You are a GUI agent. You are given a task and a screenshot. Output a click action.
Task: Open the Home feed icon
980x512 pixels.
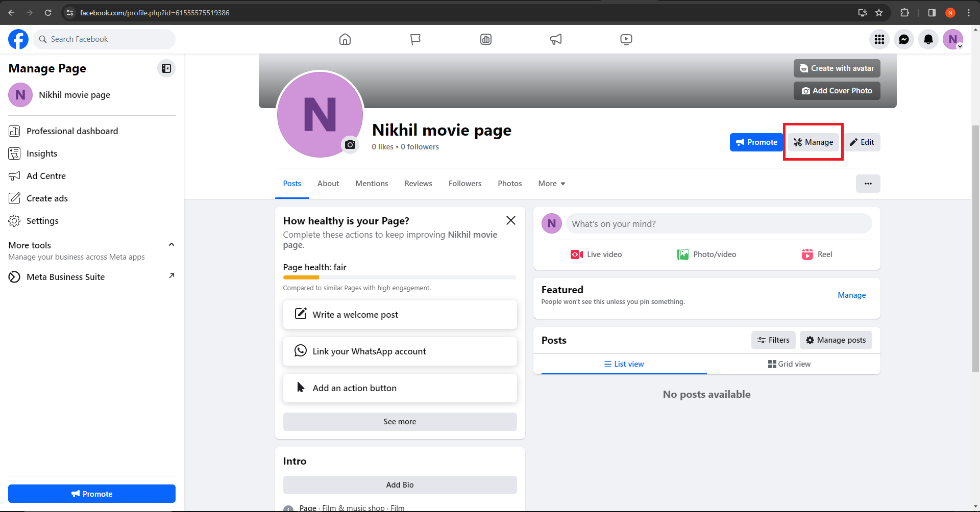point(345,39)
